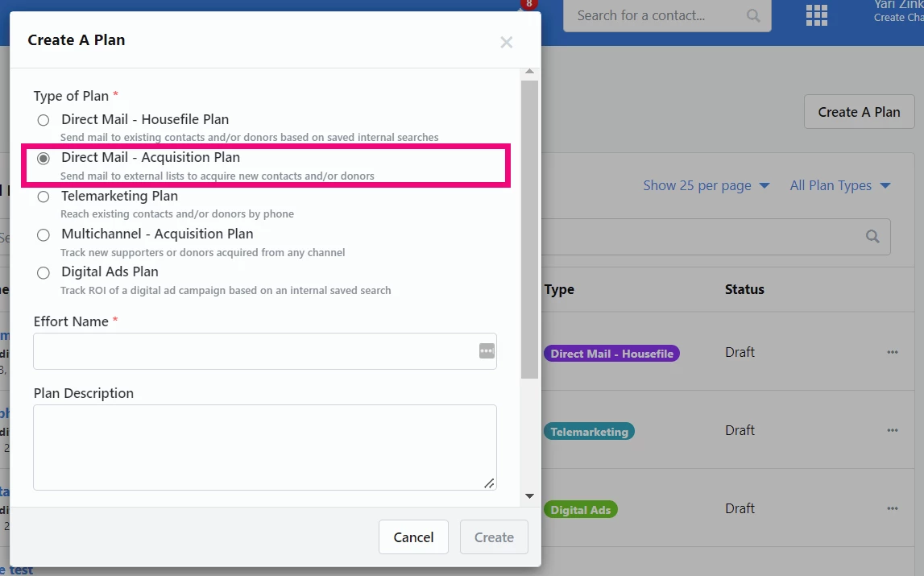
Task: Click the Telemarketing type badge
Action: pos(589,431)
